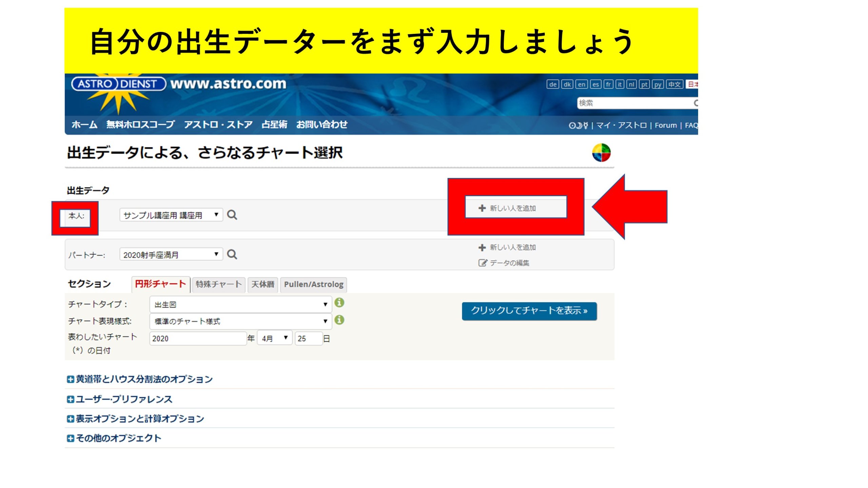Select the 中文 language button
Screen dimensions: 868x488
674,84
